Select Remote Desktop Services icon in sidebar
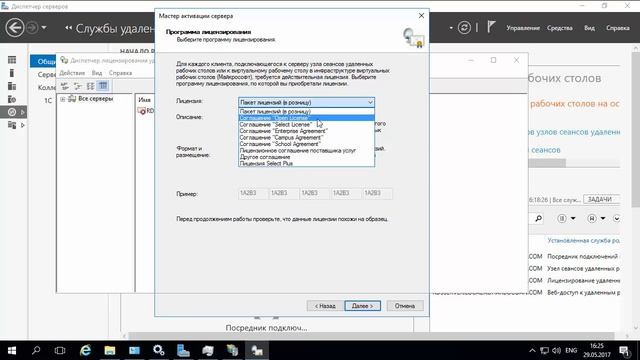The width and height of the screenshot is (640, 360). point(12,112)
